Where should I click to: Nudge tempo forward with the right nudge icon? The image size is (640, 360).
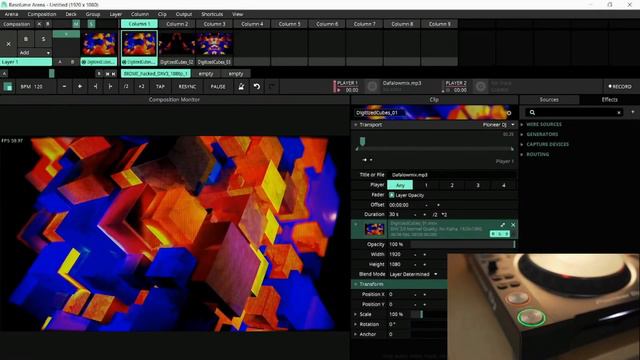110,87
